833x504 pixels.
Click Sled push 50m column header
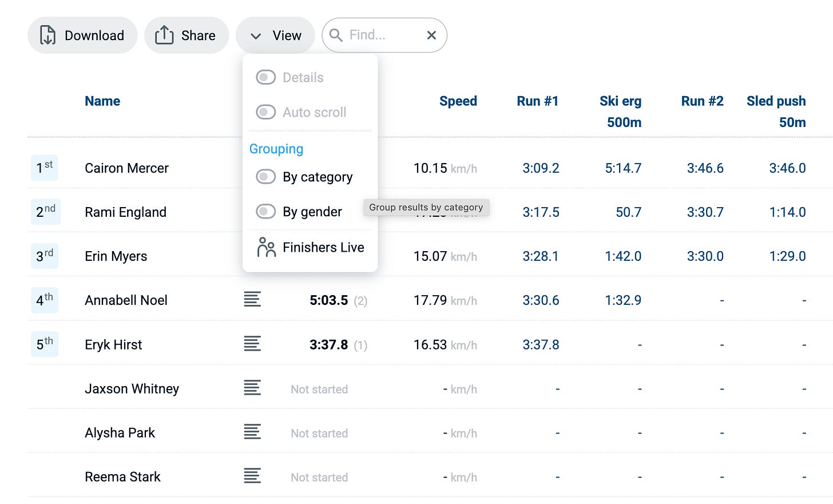coord(776,112)
